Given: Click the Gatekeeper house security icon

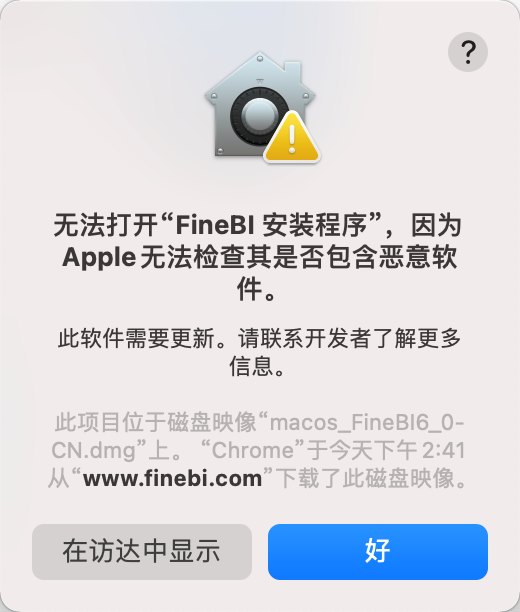Looking at the screenshot, I should click(262, 107).
